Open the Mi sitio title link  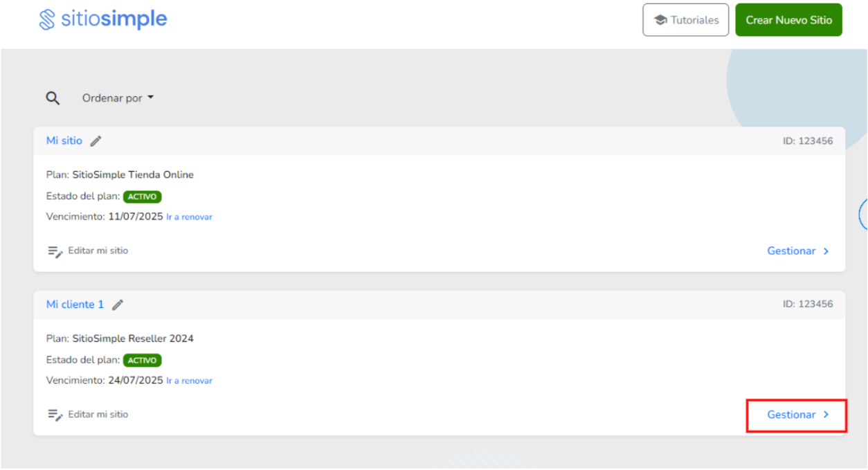pos(64,141)
